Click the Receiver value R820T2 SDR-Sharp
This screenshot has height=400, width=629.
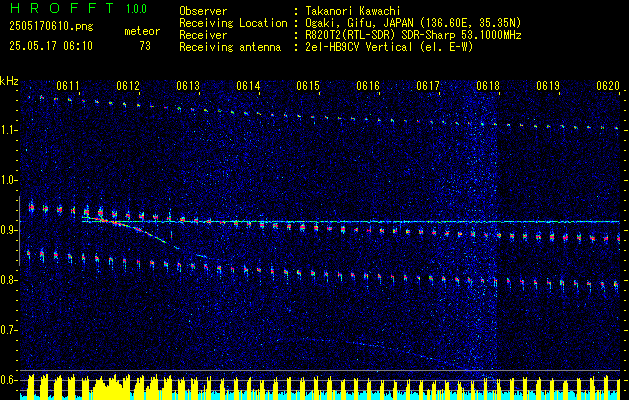[x=413, y=35]
